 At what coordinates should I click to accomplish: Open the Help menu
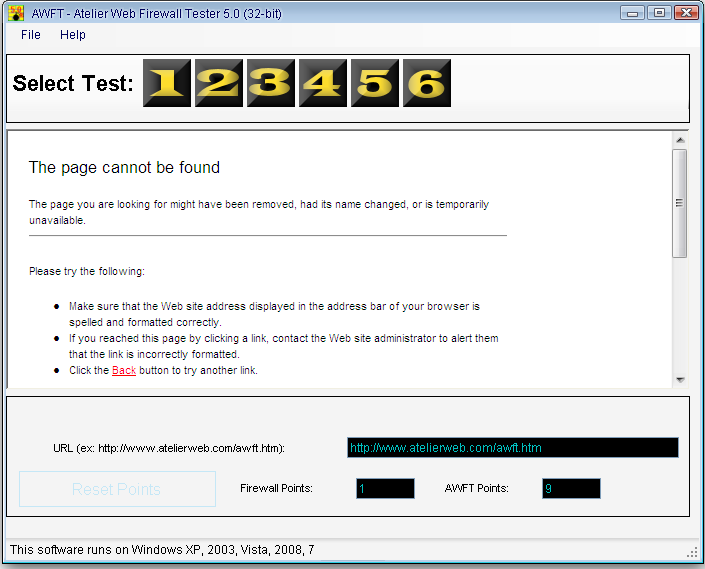point(73,35)
